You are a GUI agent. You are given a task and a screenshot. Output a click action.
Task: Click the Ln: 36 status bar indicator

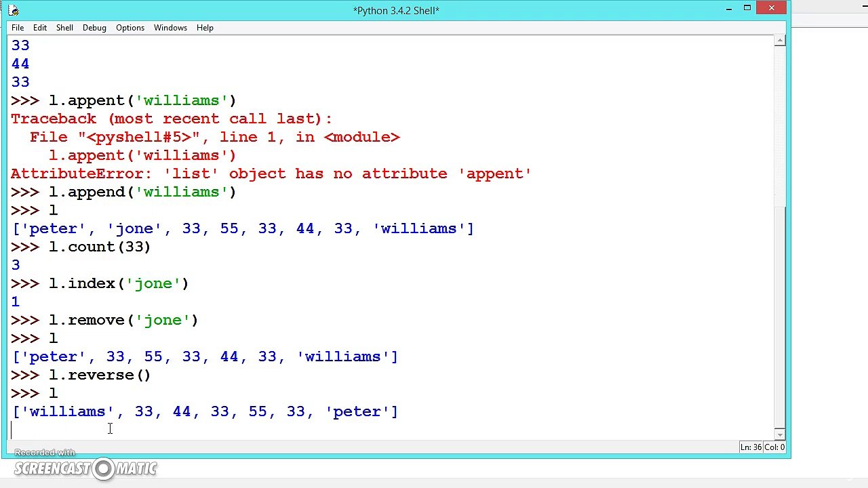click(751, 447)
